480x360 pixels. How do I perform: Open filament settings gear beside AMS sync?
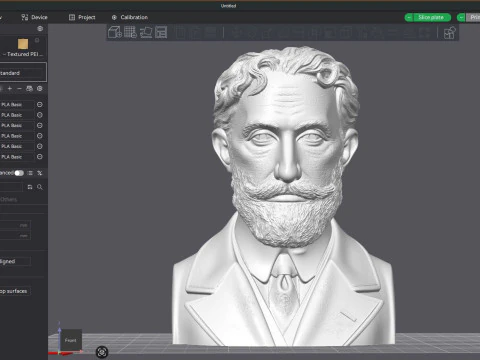click(40, 89)
